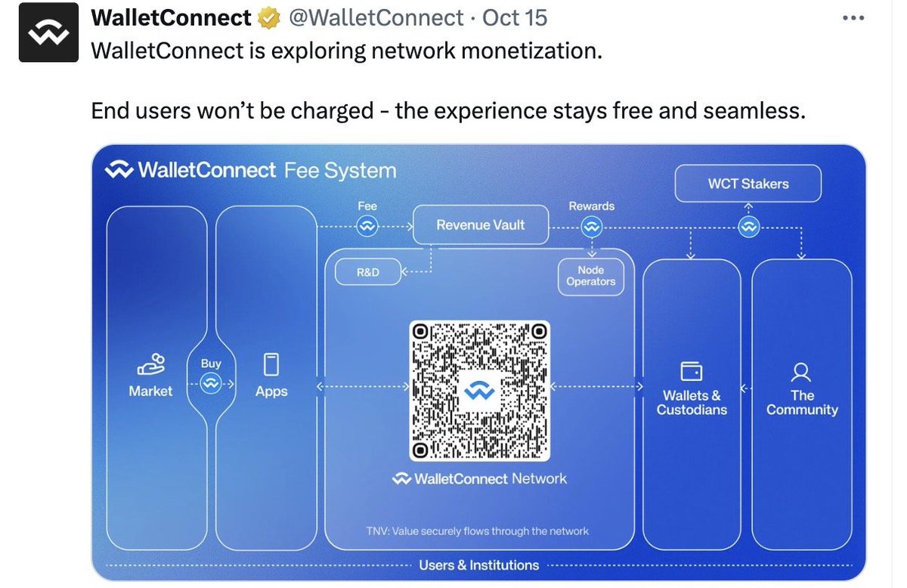Click the Apps phone icon
Viewport: 907px width, 588px height.
(x=271, y=365)
